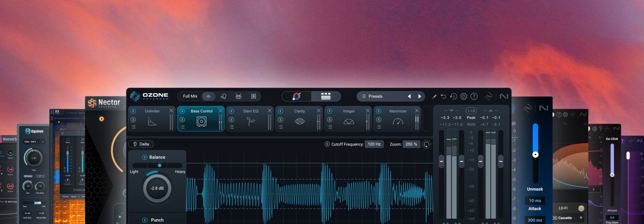Enable the Delta listen button
Screen dimensions: 644x224
tap(141, 144)
